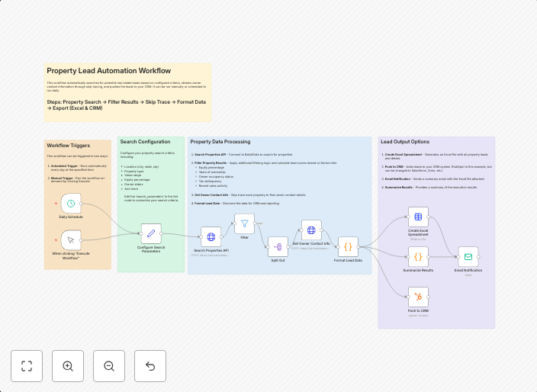Screen dimensions: 537x392
Task: Zoom in on the canvas
Action: [x=68, y=366]
